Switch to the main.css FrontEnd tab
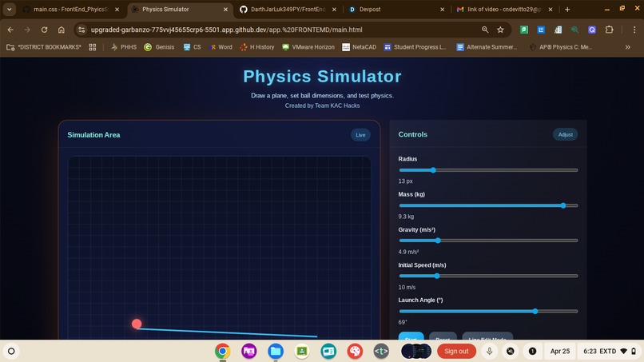 (70, 9)
